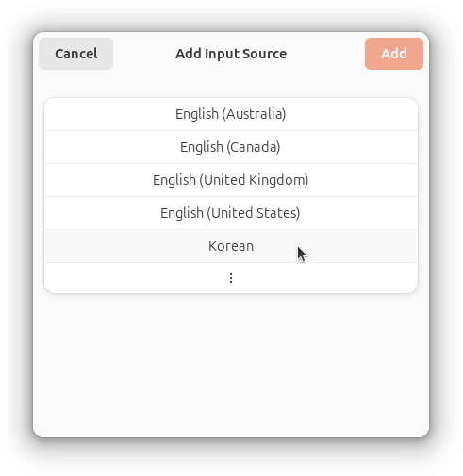This screenshot has width=463, height=476.
Task: Select the Korean input source
Action: [231, 246]
